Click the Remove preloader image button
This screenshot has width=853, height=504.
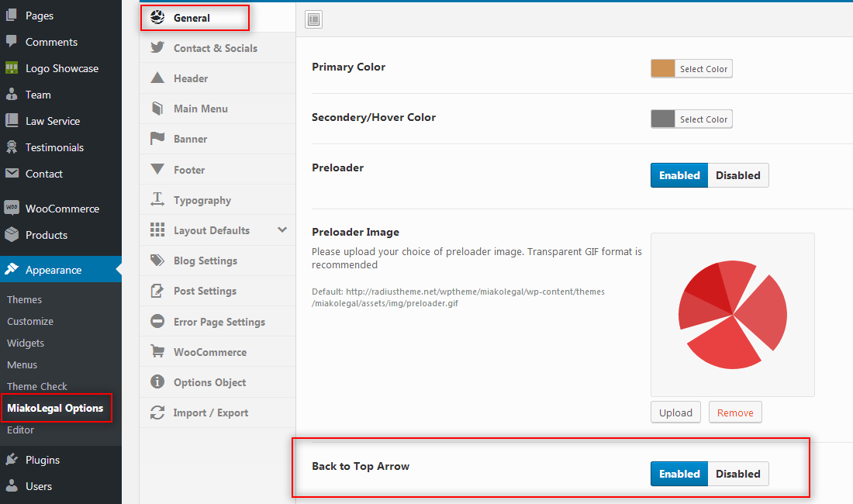(735, 412)
